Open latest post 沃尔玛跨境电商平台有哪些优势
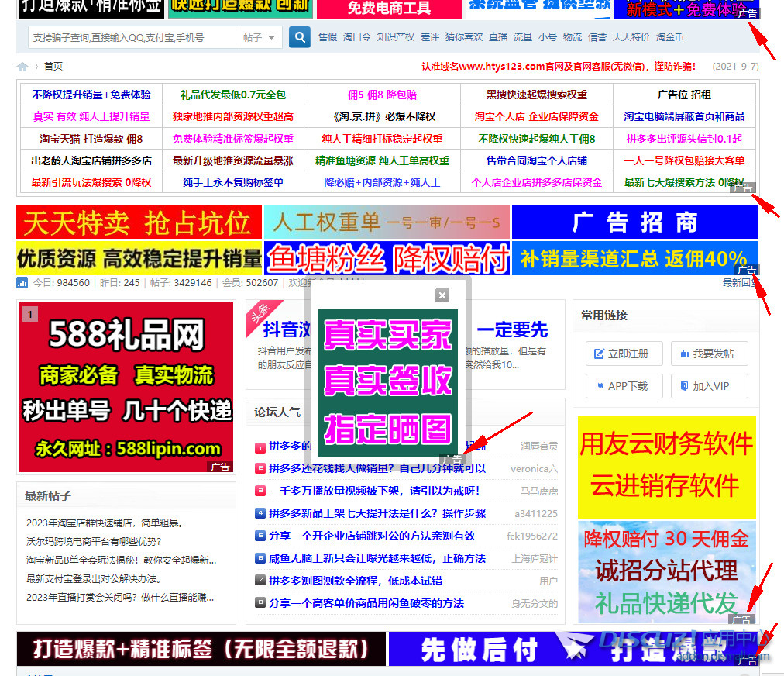The image size is (784, 676). pos(94,541)
